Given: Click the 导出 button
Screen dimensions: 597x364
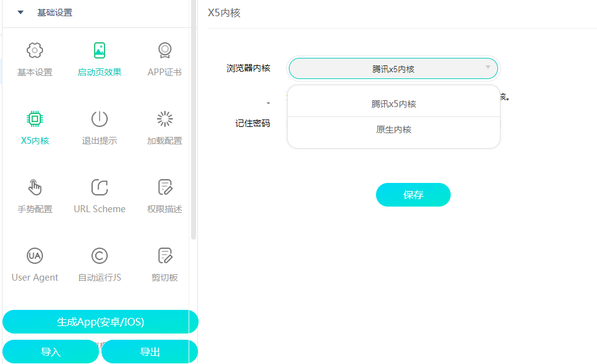Looking at the screenshot, I should (x=149, y=352).
